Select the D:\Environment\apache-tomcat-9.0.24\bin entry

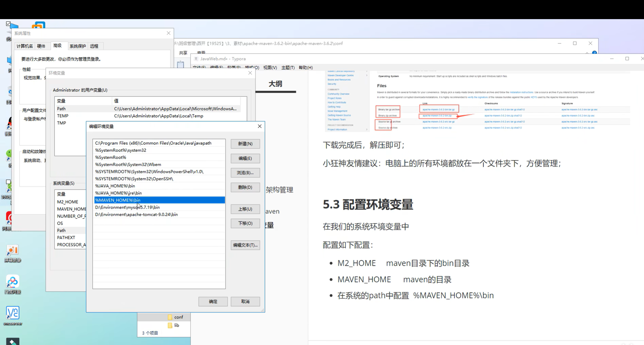tap(136, 215)
